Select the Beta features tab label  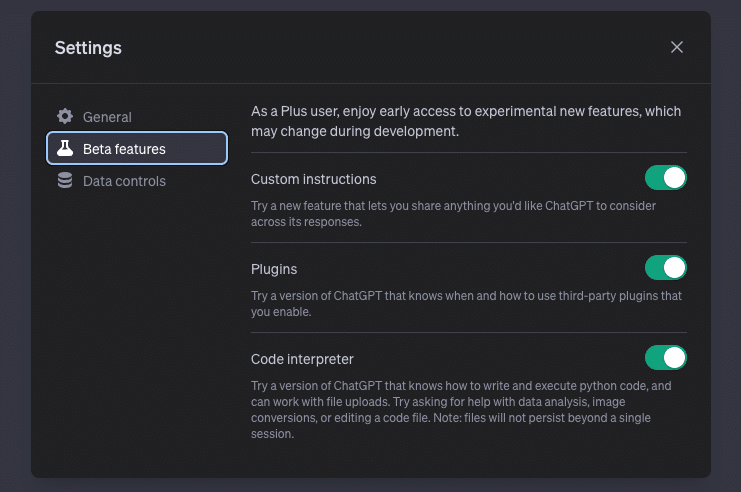point(124,149)
